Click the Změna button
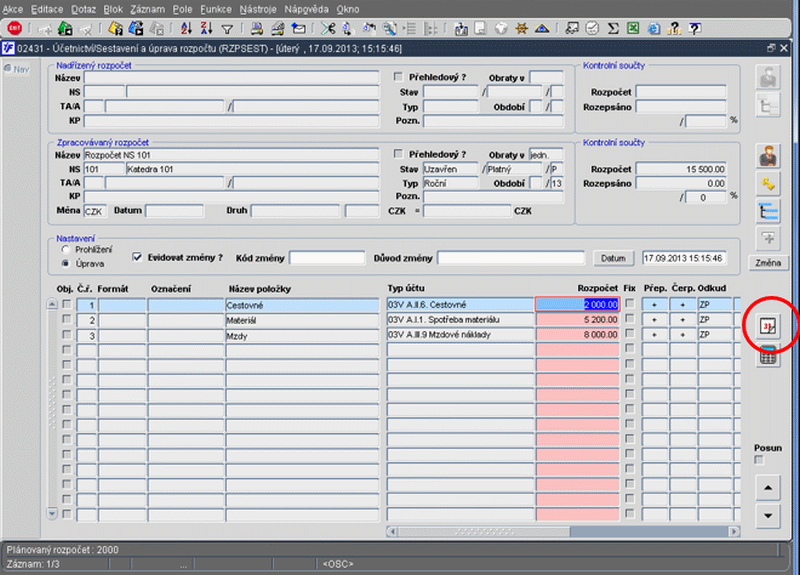The width and height of the screenshot is (800, 575). coord(768,262)
